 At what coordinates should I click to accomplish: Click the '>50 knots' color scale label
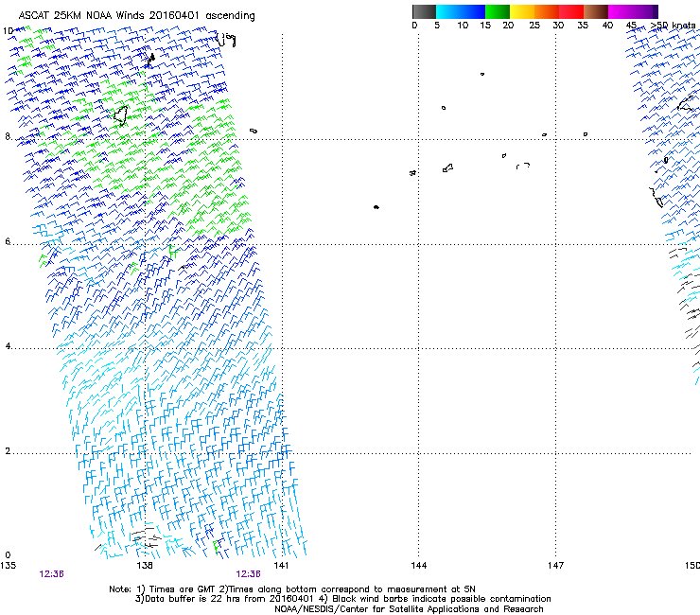(x=673, y=26)
